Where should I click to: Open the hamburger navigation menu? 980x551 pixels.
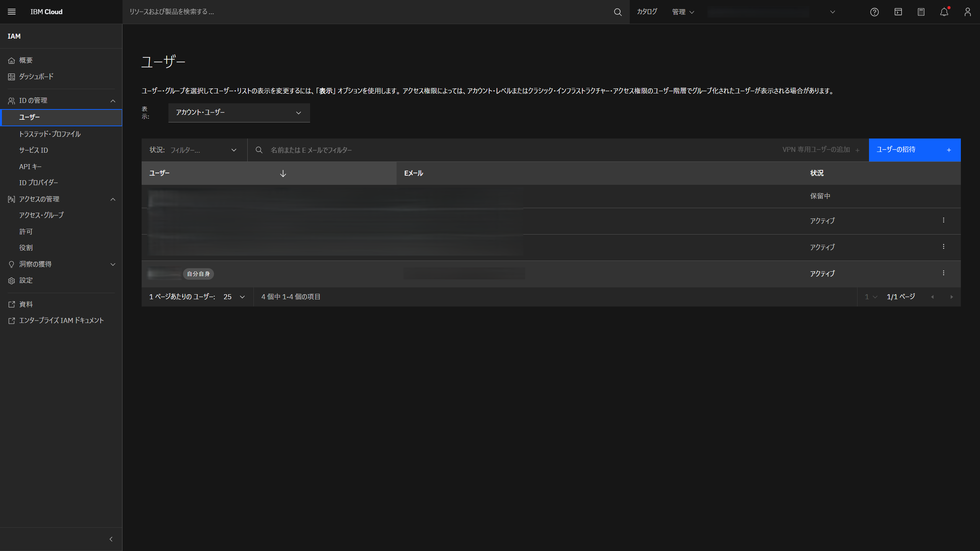[11, 11]
